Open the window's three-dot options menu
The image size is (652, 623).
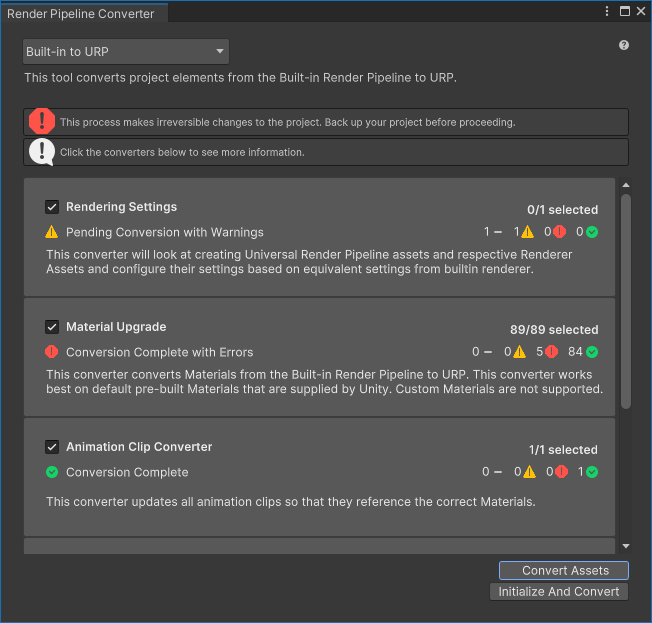(x=607, y=11)
